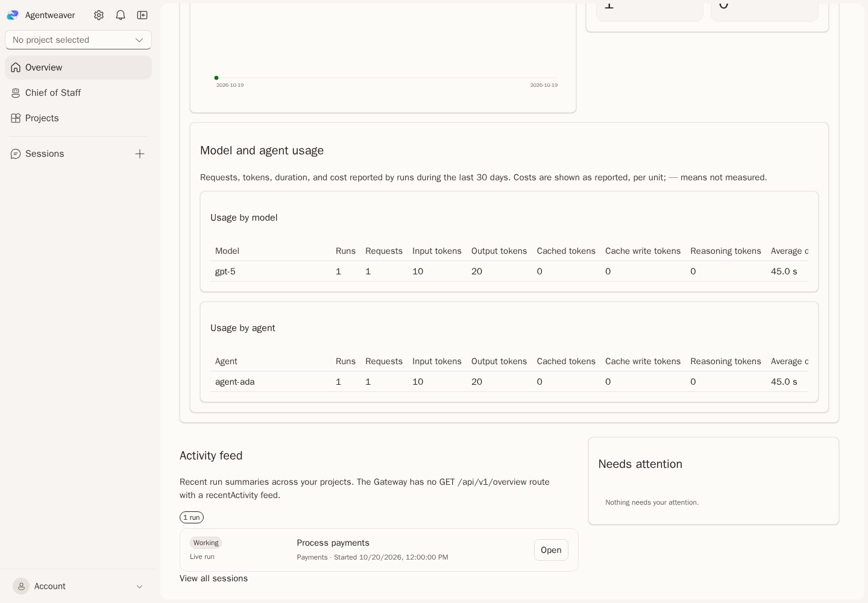Go to Overview in sidebar

pos(78,68)
